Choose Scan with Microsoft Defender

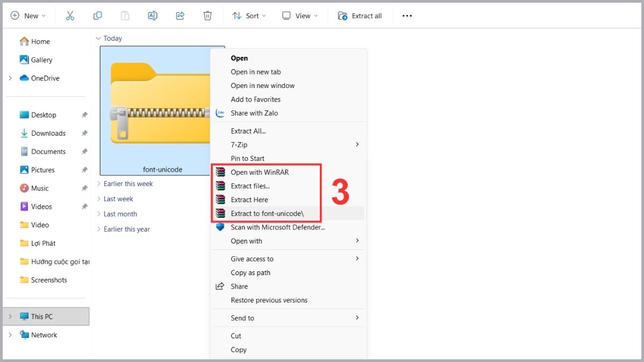tap(277, 227)
